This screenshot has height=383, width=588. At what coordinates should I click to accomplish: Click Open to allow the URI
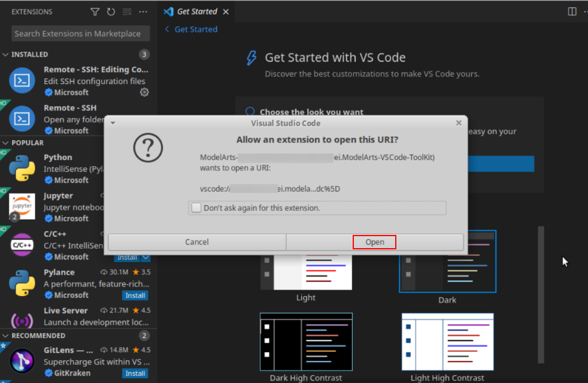(x=375, y=242)
